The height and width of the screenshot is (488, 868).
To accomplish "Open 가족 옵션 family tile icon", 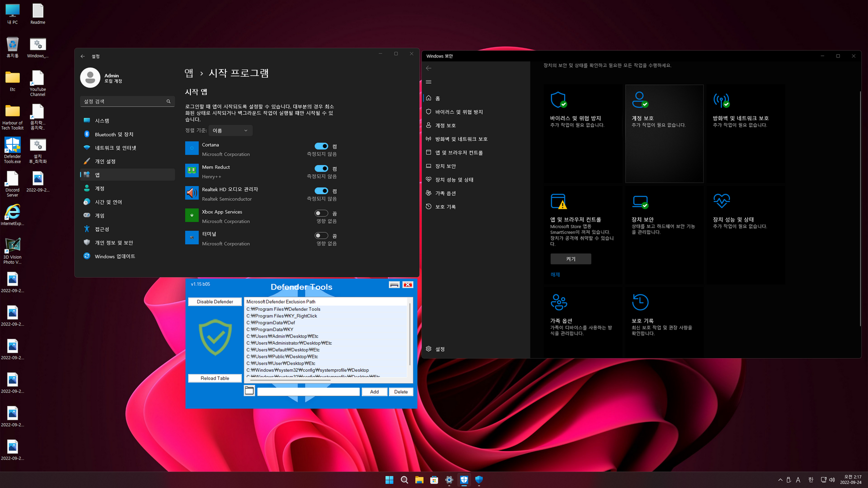I will point(558,303).
